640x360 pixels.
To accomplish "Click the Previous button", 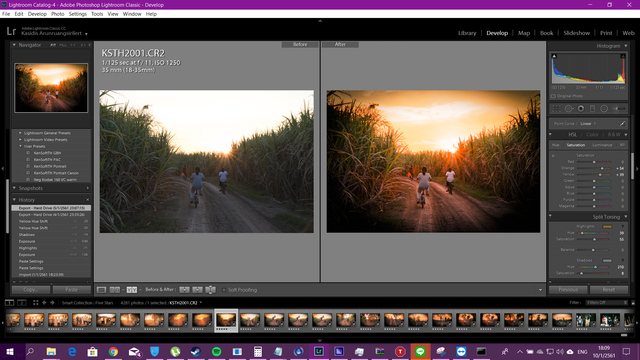I will [x=568, y=289].
